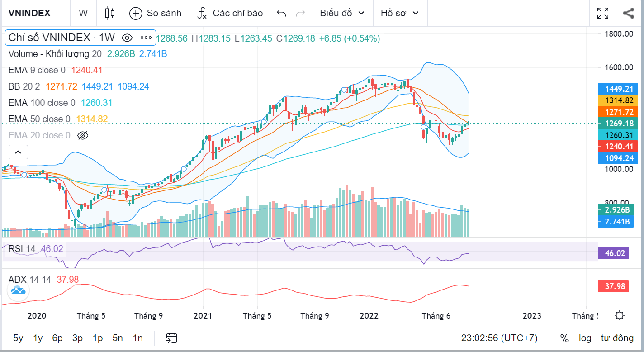Open the Hồ sơ dropdown
Viewport: 644px width, 352px height.
point(400,13)
